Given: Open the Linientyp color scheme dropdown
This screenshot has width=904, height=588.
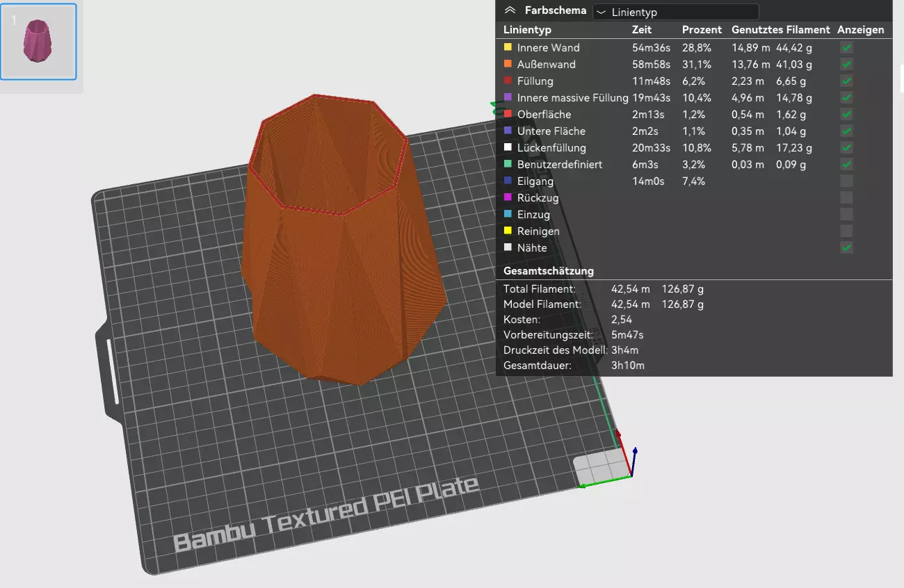Looking at the screenshot, I should (x=675, y=12).
